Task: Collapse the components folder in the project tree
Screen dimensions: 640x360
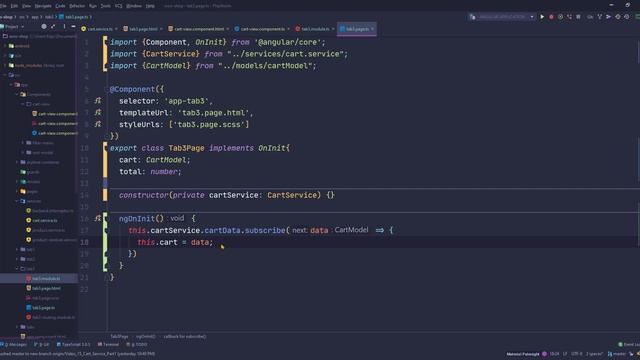Action: point(17,94)
